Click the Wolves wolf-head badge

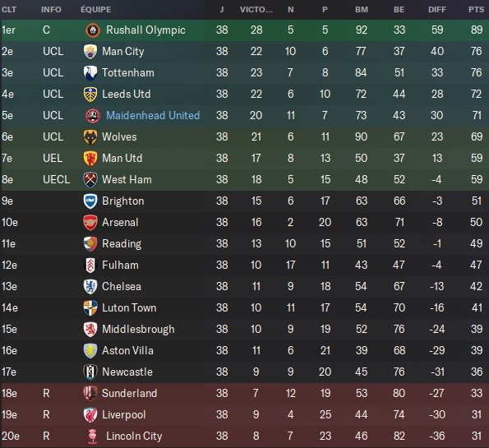[90, 137]
